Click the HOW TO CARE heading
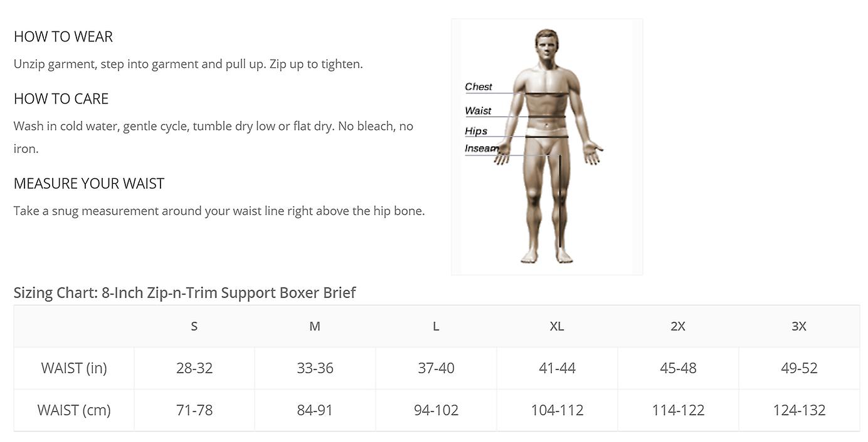Image resolution: width=868 pixels, height=442 pixels. point(61,99)
